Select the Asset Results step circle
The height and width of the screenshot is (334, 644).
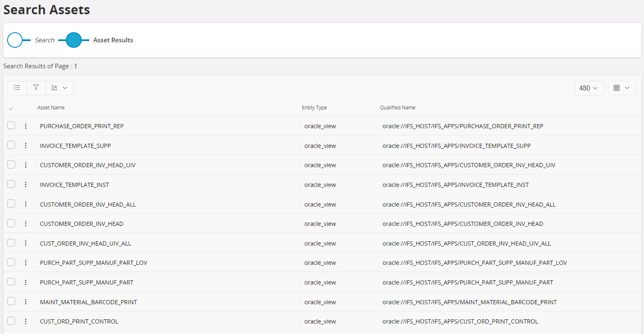[74, 40]
